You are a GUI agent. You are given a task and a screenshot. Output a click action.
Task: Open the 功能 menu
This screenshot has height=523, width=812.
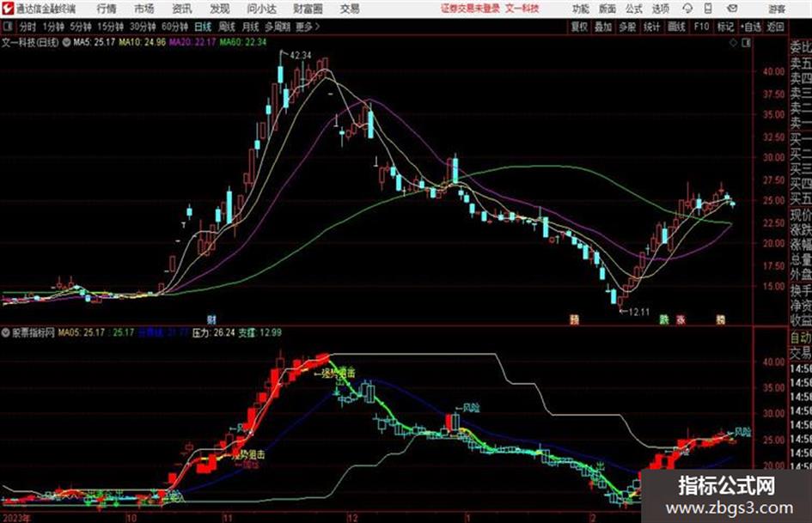tap(581, 9)
